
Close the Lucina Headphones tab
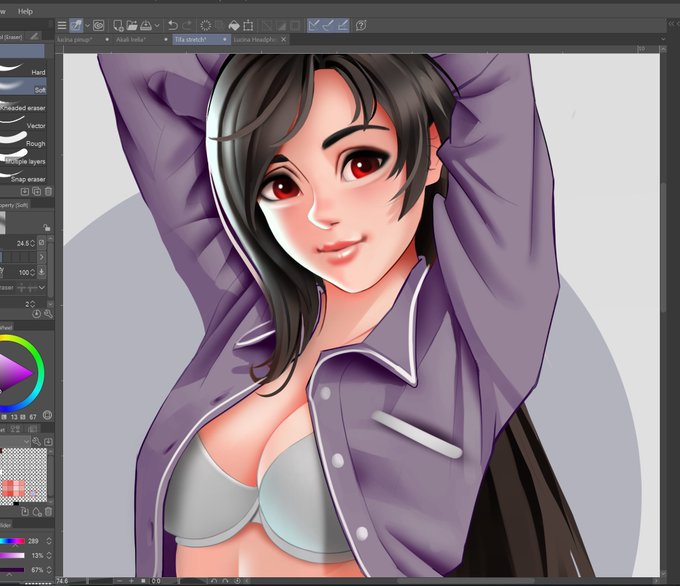pos(284,39)
